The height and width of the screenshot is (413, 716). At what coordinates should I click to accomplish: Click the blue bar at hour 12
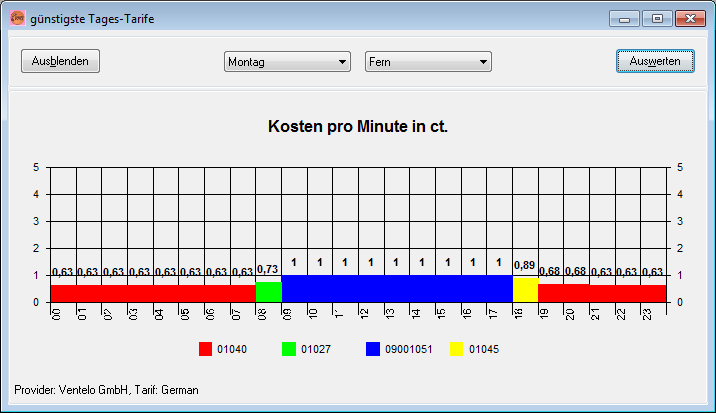pyautogui.click(x=371, y=289)
